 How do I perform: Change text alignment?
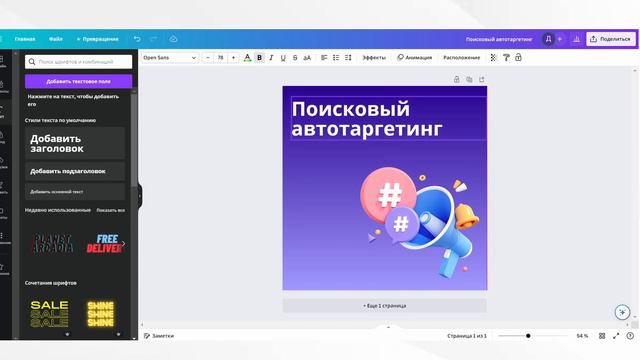click(324, 58)
